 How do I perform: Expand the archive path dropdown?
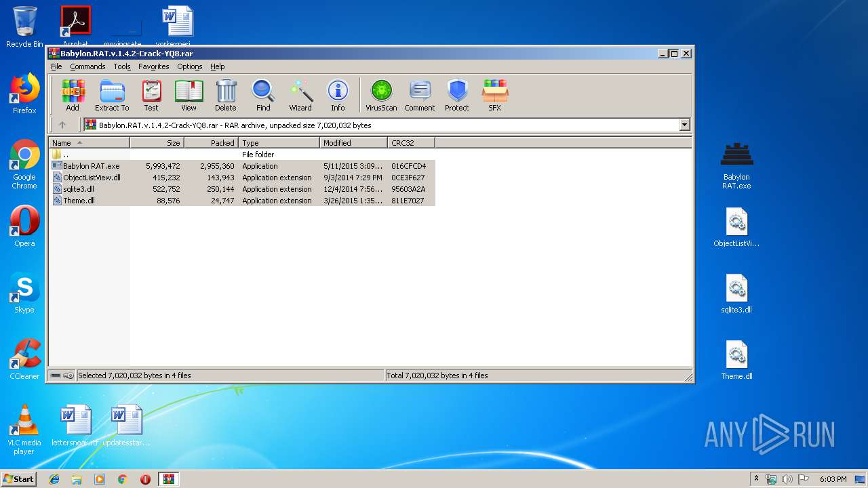(x=684, y=125)
